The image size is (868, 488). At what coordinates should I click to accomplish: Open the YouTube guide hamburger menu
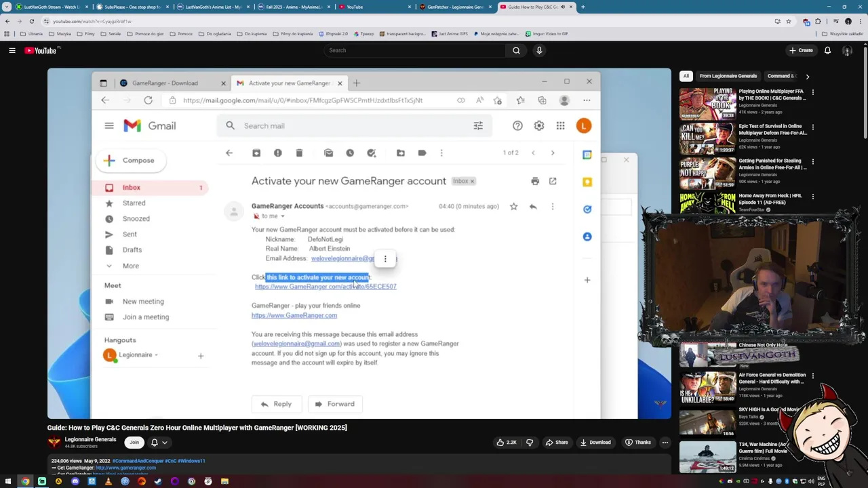[12, 50]
